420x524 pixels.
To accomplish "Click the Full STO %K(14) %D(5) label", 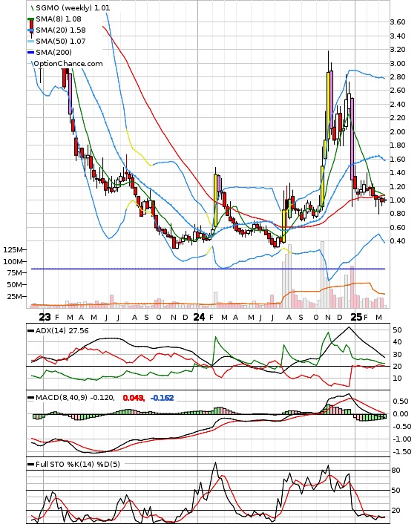I will tap(77, 464).
